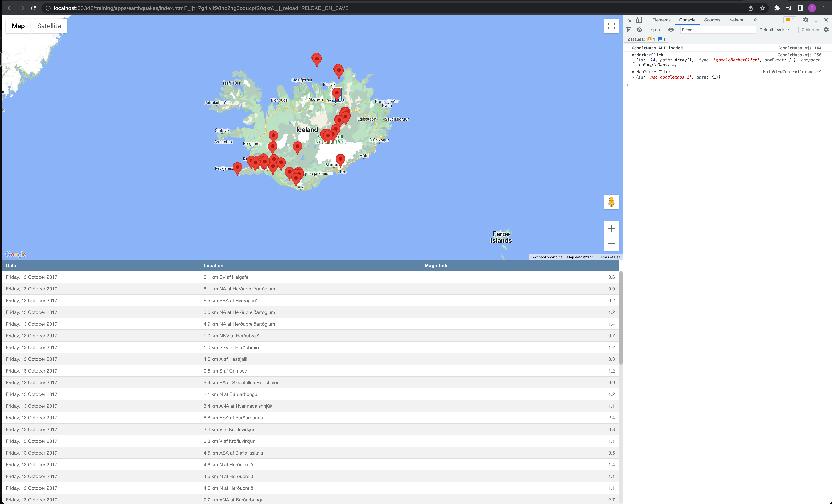Toggle fullscreen map view
The width and height of the screenshot is (832, 504).
click(x=611, y=26)
